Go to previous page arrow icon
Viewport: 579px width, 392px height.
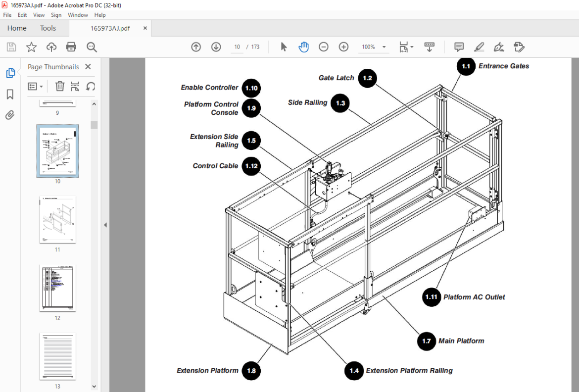[x=196, y=47]
